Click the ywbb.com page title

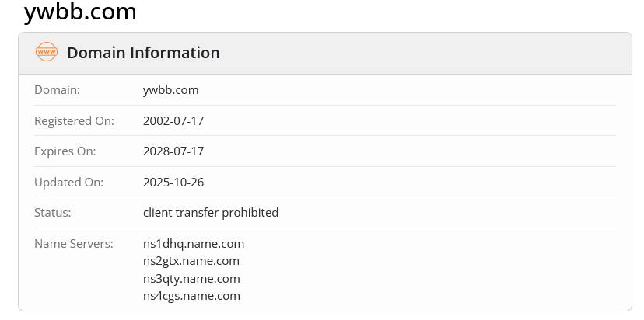point(80,12)
